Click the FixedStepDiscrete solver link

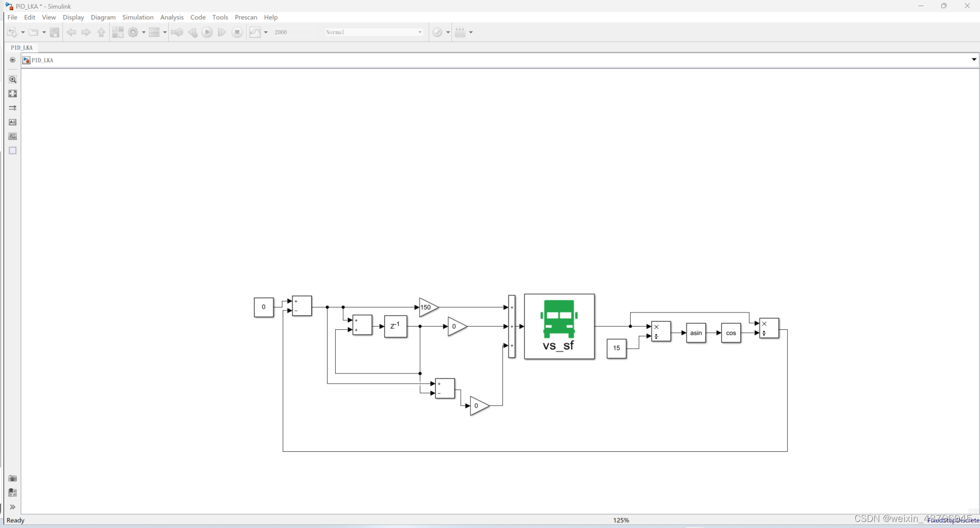tap(953, 520)
